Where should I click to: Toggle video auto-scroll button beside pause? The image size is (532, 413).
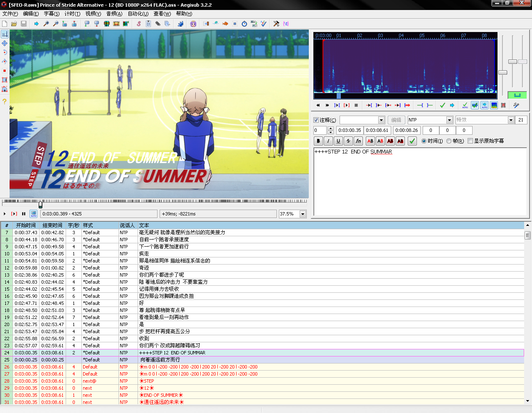(34, 214)
